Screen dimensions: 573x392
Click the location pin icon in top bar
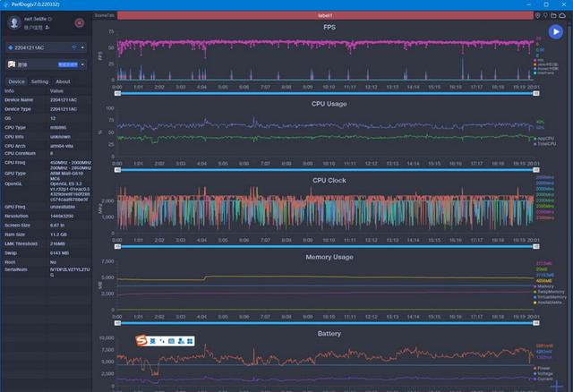pyautogui.click(x=538, y=16)
